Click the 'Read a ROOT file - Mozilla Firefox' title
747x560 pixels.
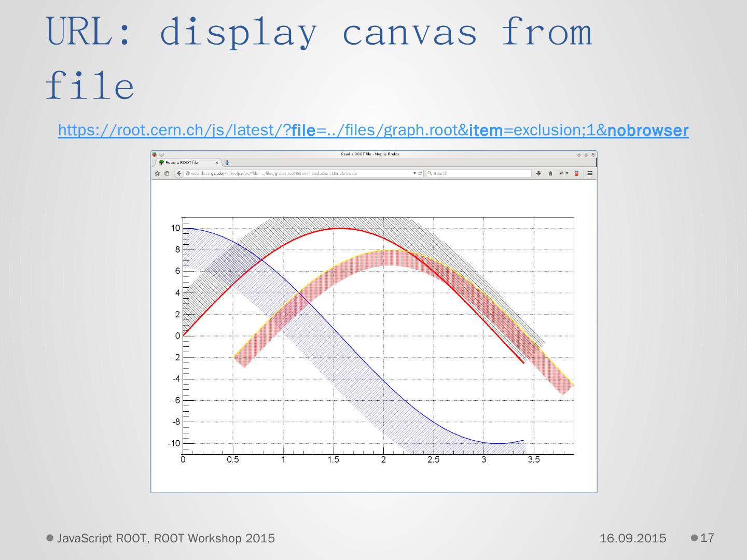click(370, 154)
